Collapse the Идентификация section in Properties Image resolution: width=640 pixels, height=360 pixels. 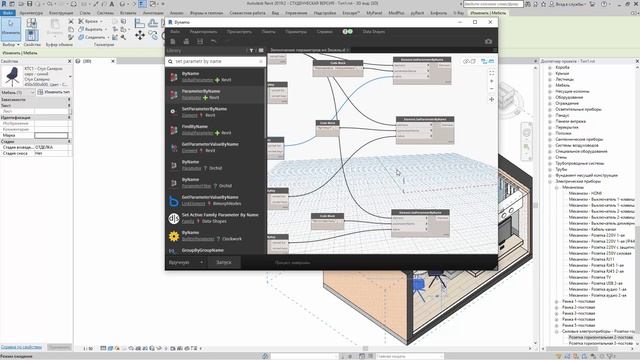69,117
